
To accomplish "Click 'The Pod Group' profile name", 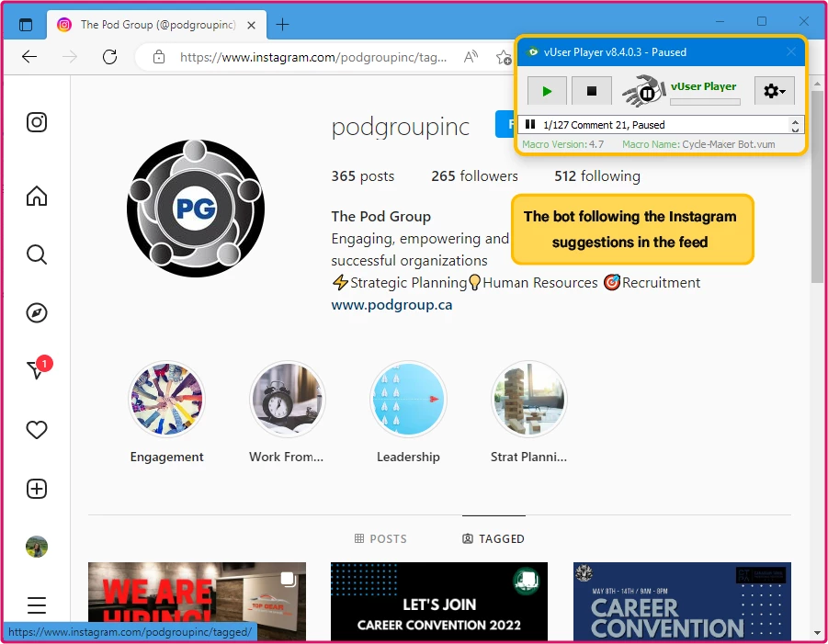I will coord(380,217).
